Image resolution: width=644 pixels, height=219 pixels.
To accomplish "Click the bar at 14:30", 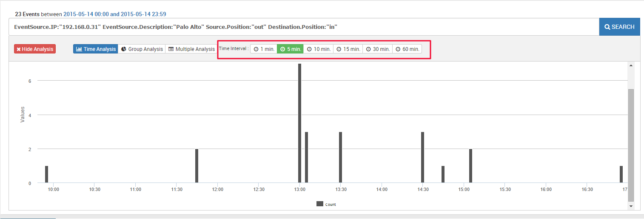I will pyautogui.click(x=422, y=157).
